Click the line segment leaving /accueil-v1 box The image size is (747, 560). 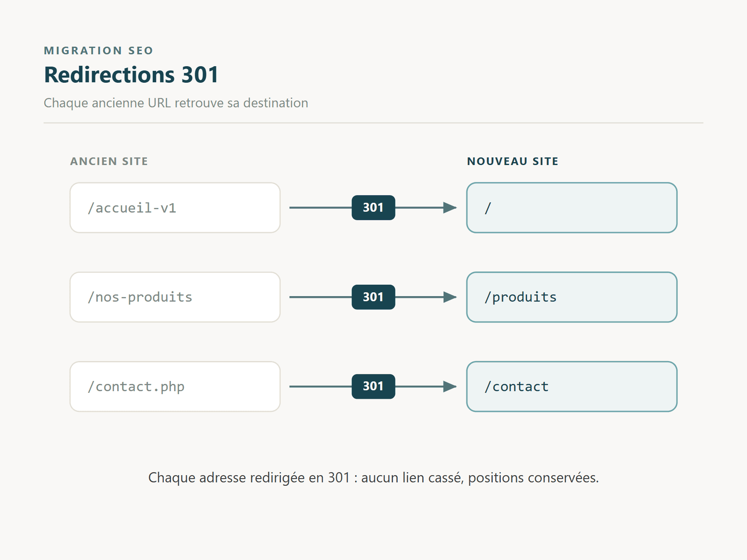point(320,207)
